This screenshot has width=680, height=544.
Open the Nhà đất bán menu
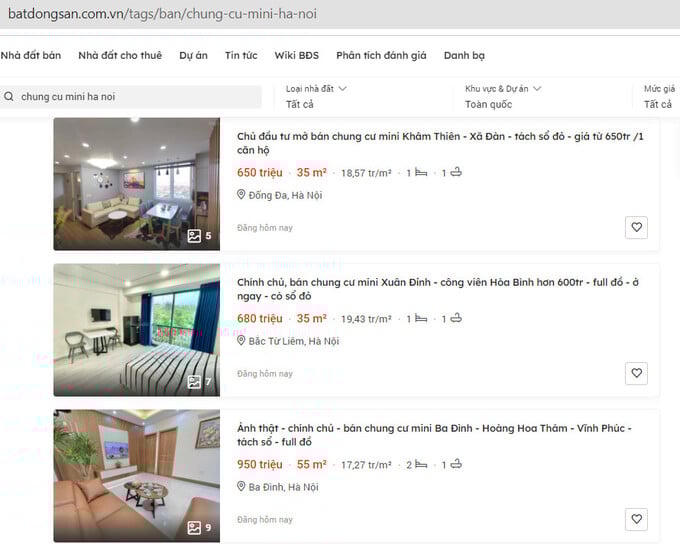point(30,56)
